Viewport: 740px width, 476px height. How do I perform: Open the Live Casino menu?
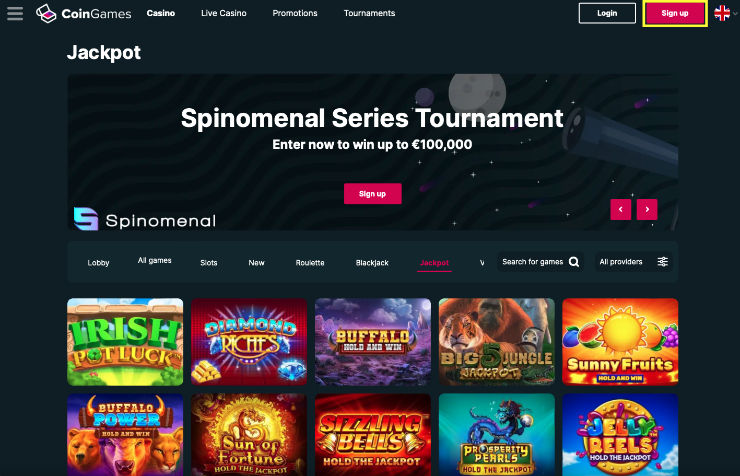tap(224, 13)
